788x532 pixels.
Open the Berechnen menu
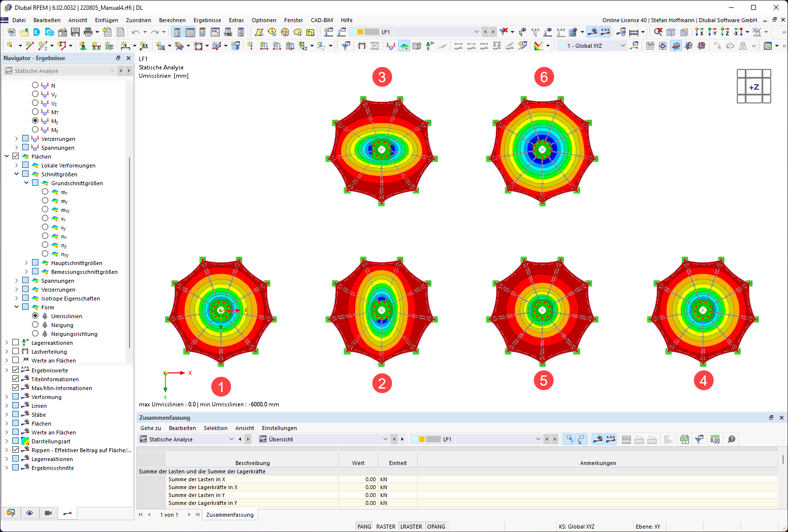(x=172, y=20)
